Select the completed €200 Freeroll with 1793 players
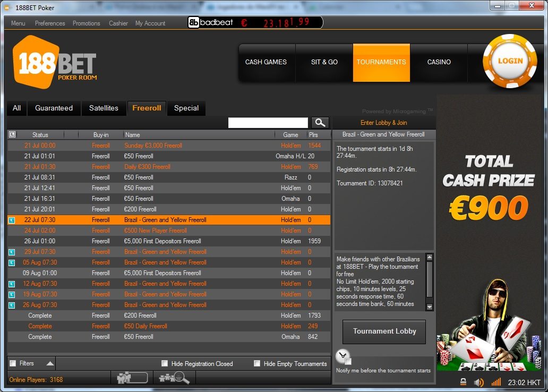Screen dimensions: 548x392 point(169,316)
